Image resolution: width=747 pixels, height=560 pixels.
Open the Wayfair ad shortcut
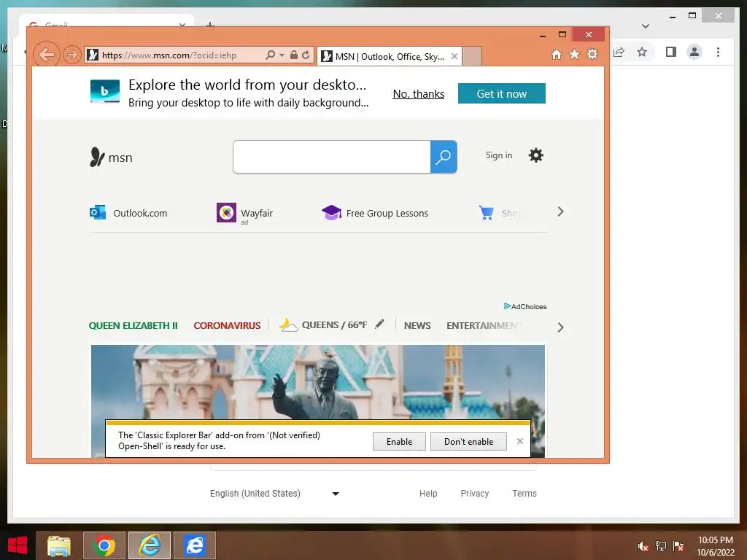(245, 213)
